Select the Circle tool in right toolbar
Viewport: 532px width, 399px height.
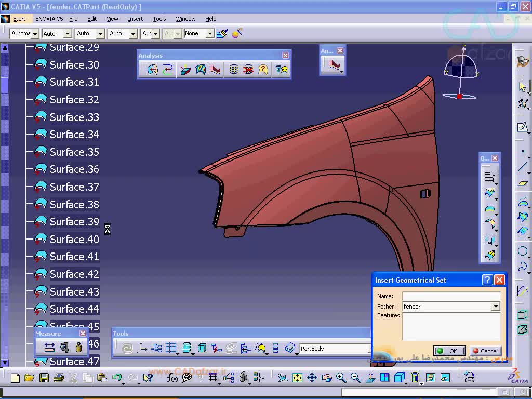point(523,251)
